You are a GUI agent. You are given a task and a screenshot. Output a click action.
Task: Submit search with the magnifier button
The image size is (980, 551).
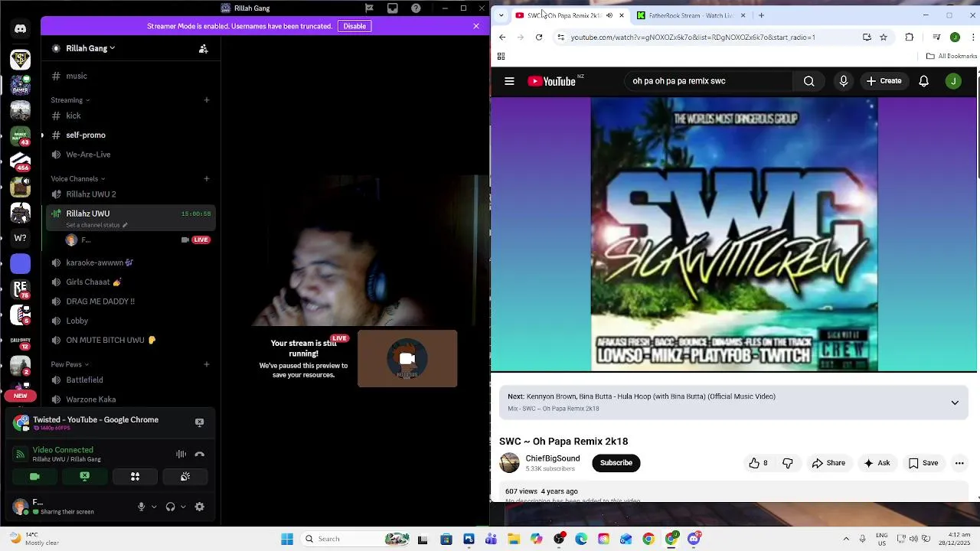tap(808, 81)
